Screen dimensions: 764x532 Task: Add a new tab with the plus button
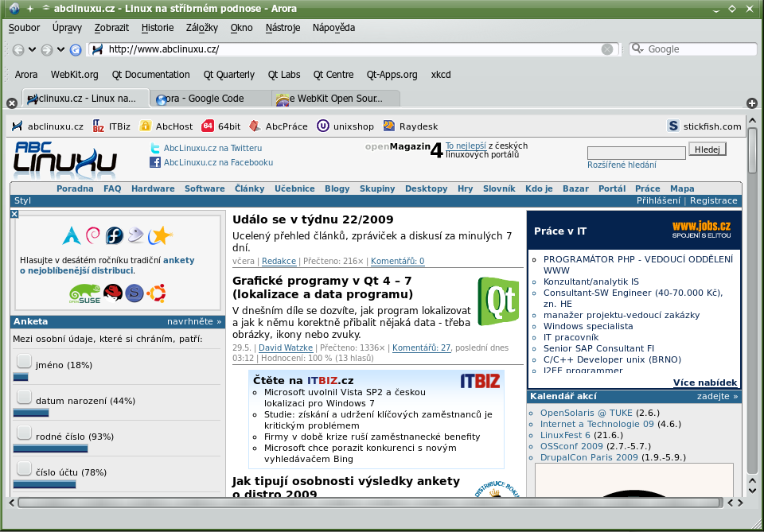click(752, 103)
